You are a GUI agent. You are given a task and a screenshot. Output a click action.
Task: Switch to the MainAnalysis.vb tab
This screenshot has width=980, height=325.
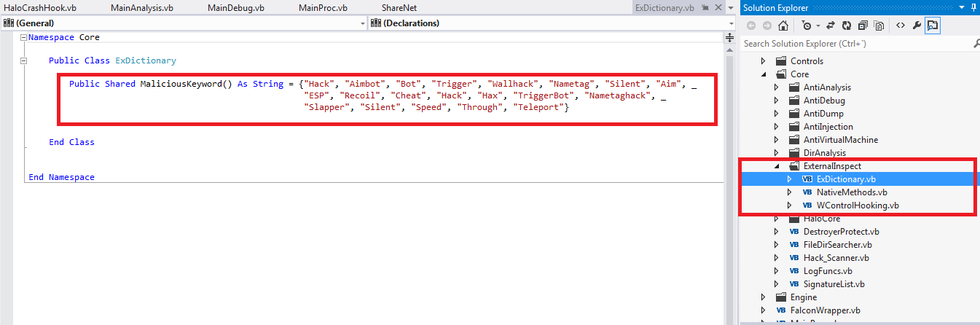click(142, 7)
